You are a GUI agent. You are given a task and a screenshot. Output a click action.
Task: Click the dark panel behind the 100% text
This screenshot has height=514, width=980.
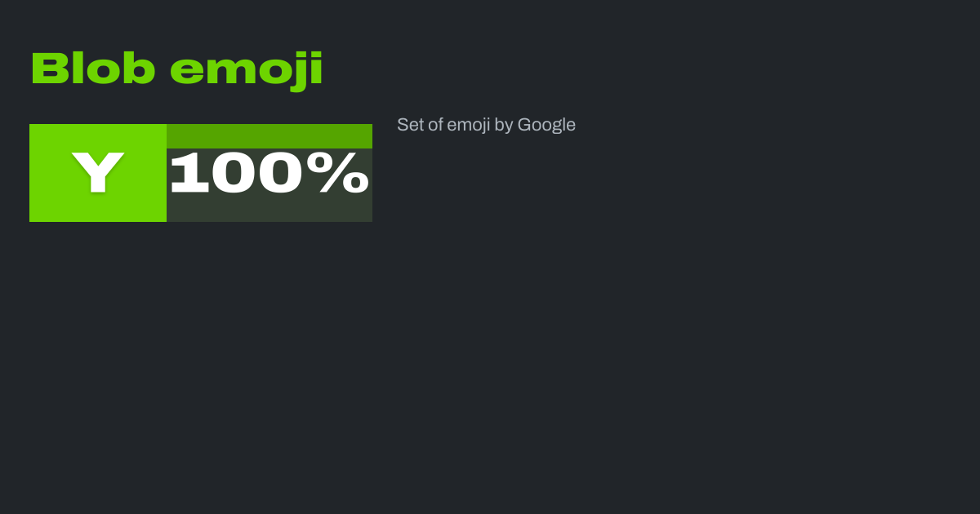(269, 210)
